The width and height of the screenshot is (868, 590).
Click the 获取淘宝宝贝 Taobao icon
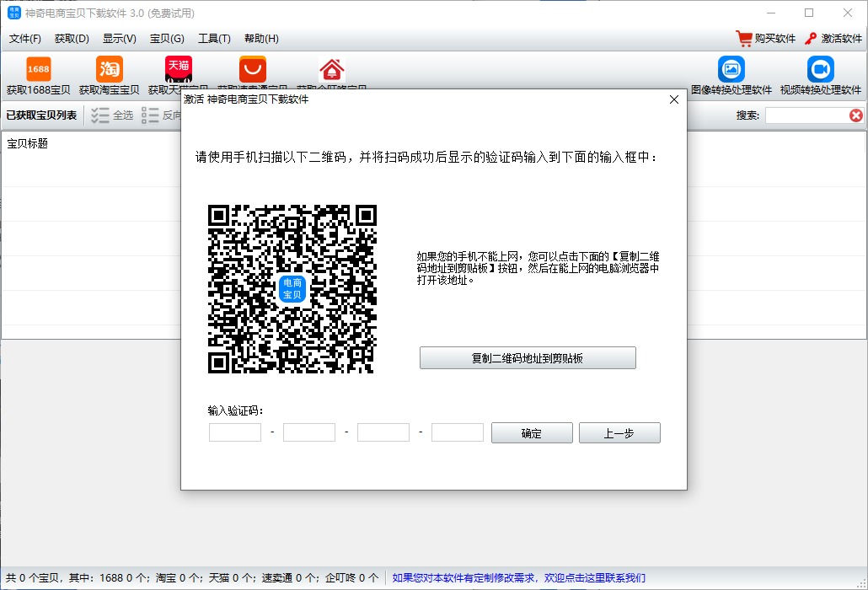coord(109,69)
